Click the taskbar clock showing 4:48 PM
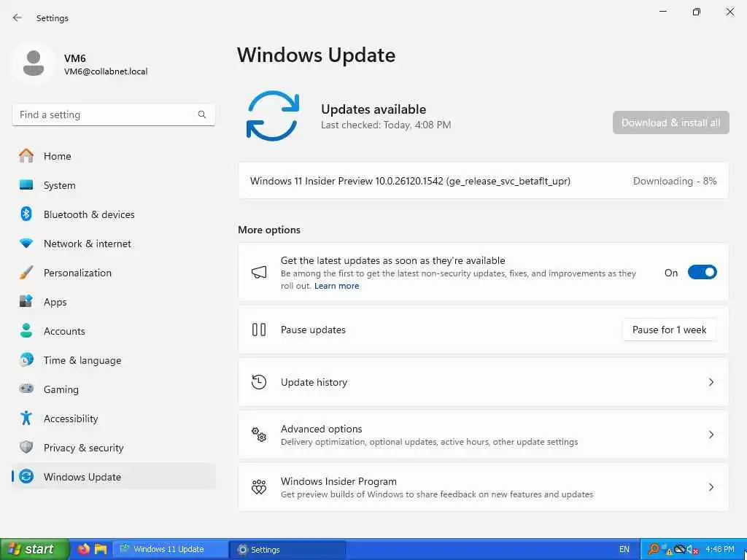 (x=720, y=550)
